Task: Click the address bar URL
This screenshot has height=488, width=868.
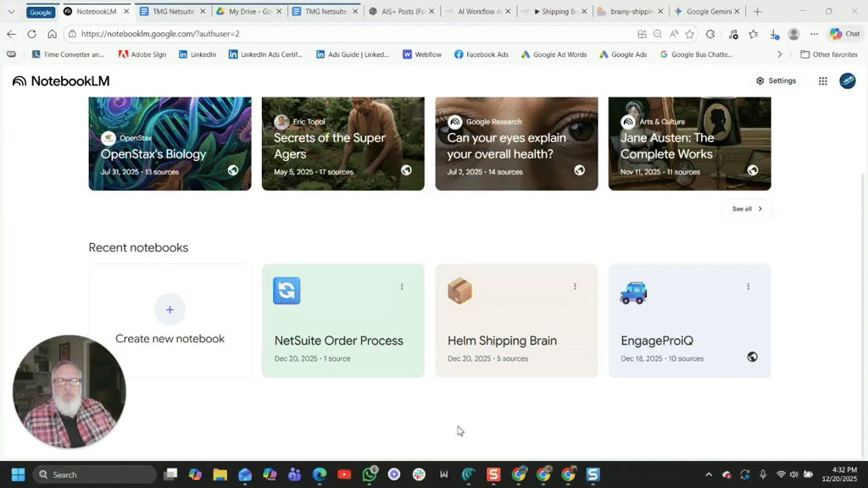Action: click(x=160, y=34)
